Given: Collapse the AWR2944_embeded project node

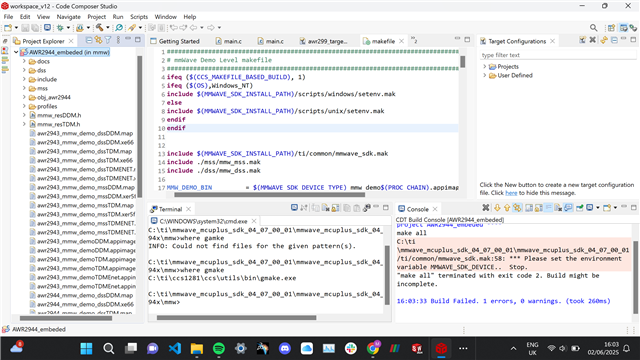Looking at the screenshot, I should (16, 52).
